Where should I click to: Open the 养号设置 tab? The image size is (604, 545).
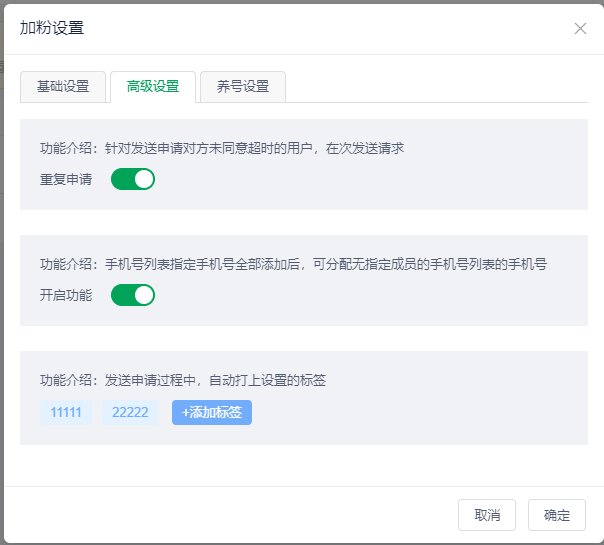coord(243,87)
